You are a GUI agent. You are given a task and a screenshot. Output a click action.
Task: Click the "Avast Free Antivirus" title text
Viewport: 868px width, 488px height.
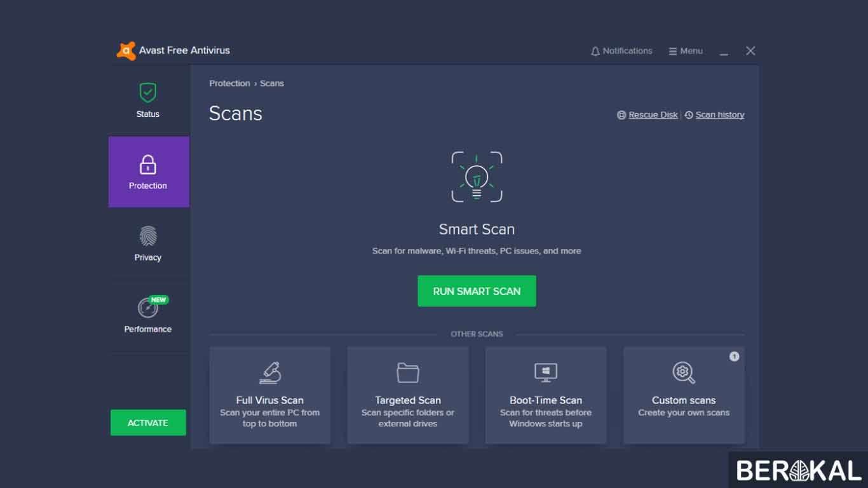(x=184, y=50)
